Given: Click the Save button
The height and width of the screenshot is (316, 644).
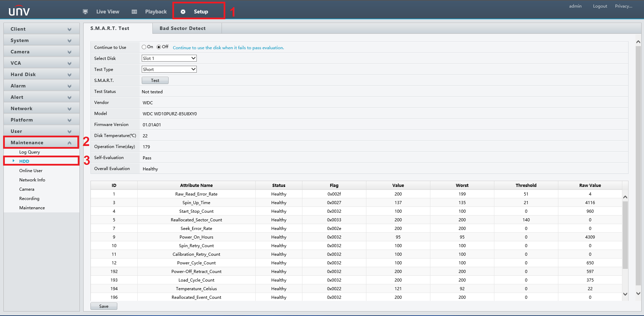Looking at the screenshot, I should click(104, 306).
